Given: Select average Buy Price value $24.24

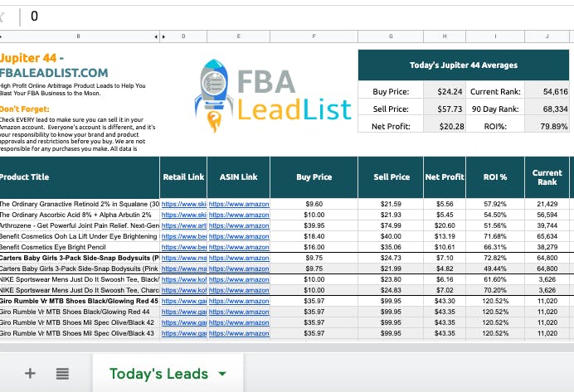Looking at the screenshot, I should [445, 91].
